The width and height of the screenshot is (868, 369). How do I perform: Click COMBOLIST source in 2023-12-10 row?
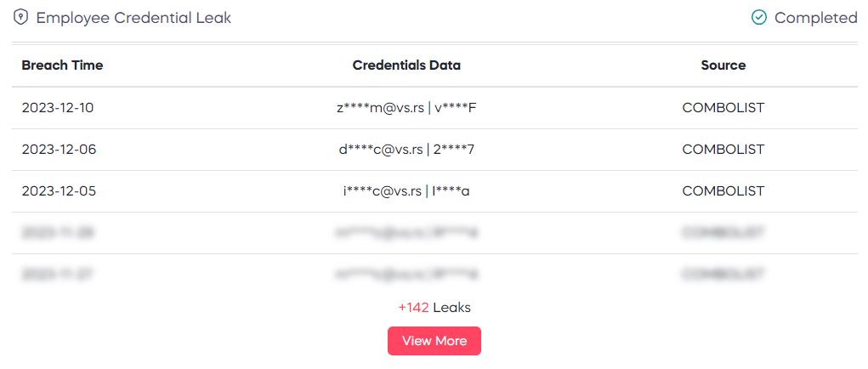coord(723,108)
